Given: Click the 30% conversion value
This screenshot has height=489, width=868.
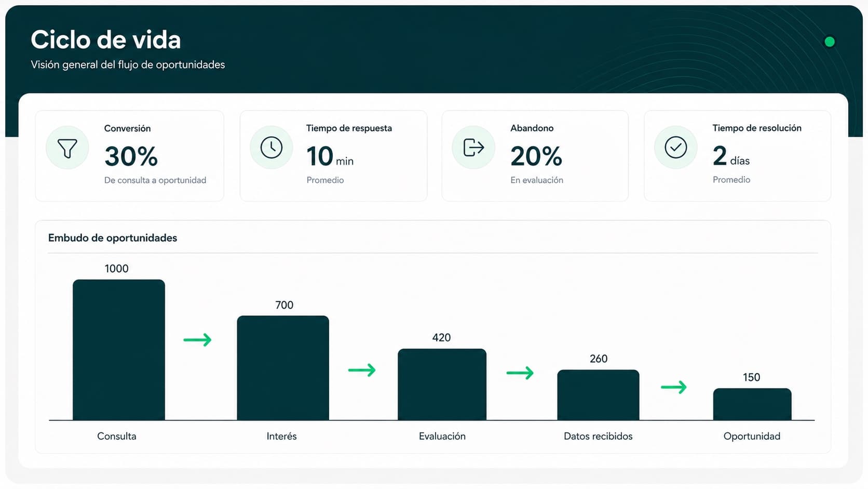Looking at the screenshot, I should click(131, 156).
